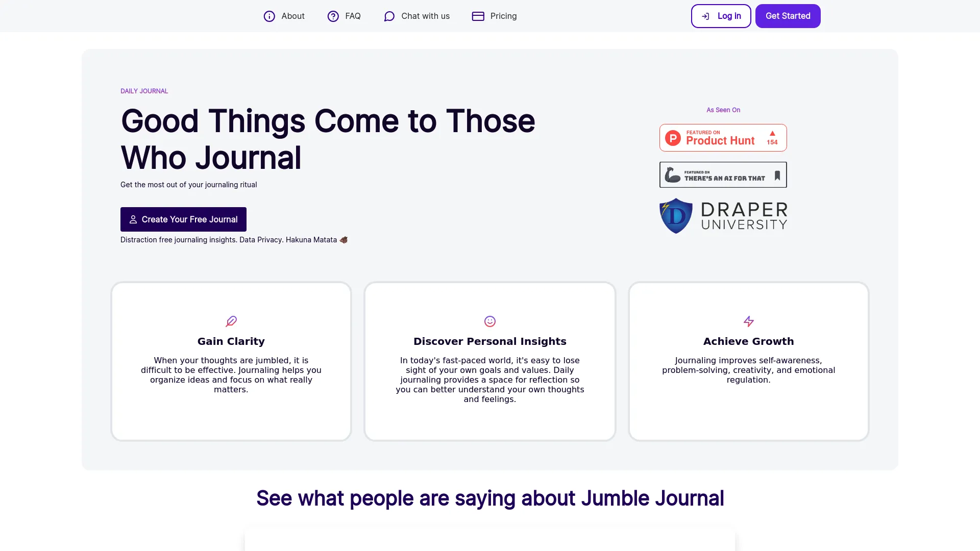Click the FAQ question mark icon

coord(333,16)
